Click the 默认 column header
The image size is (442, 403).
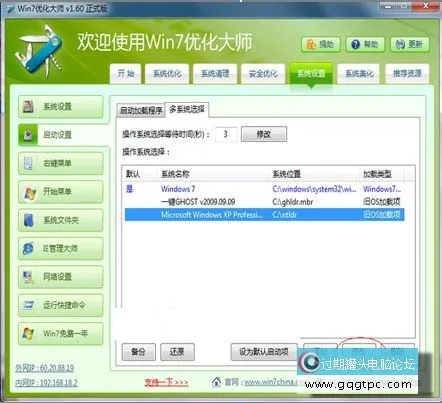[x=140, y=174]
